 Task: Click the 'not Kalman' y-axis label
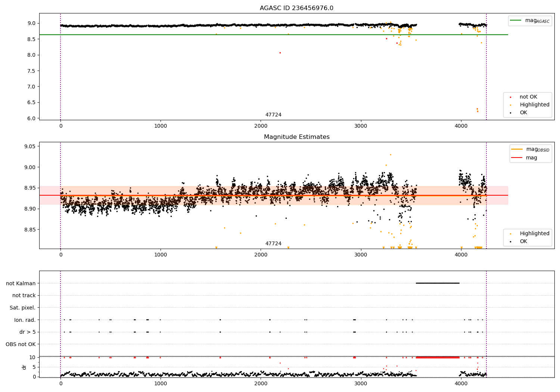tap(21, 283)
